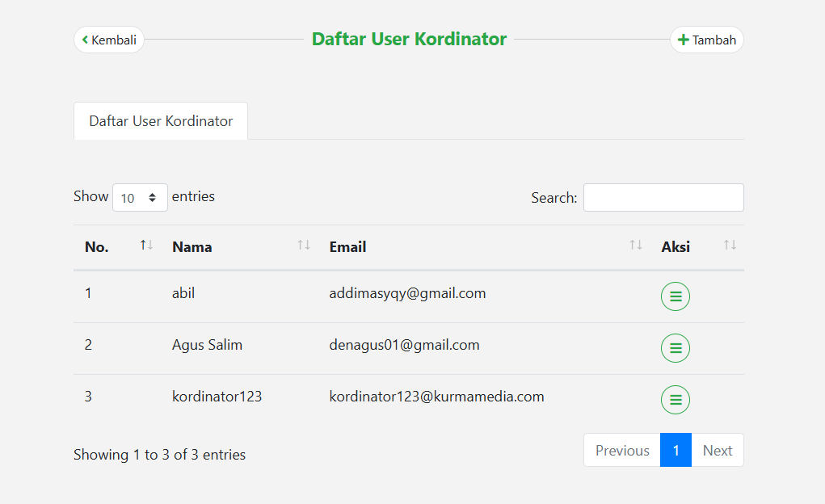Open action menu icon for kordinator123
825x504 pixels.
tap(676, 400)
